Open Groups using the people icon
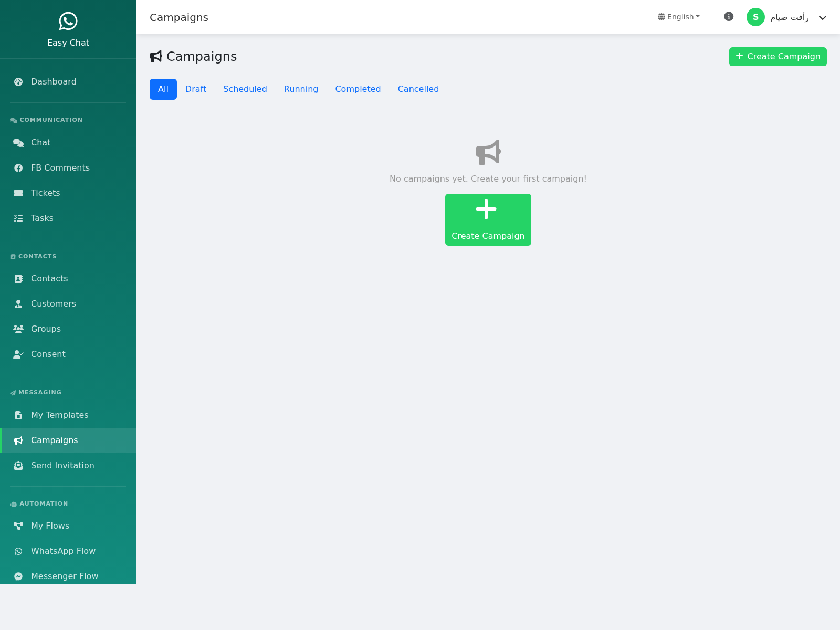The height and width of the screenshot is (630, 840). pos(18,329)
